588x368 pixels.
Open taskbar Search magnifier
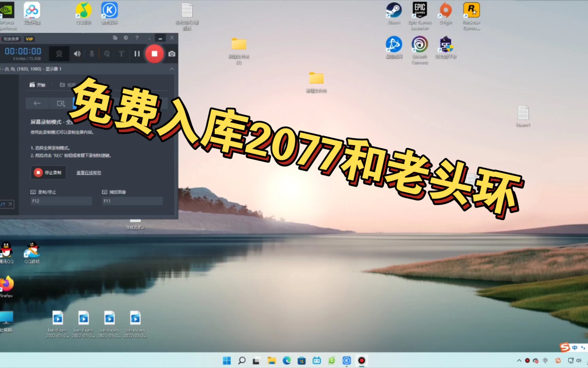tap(242, 361)
